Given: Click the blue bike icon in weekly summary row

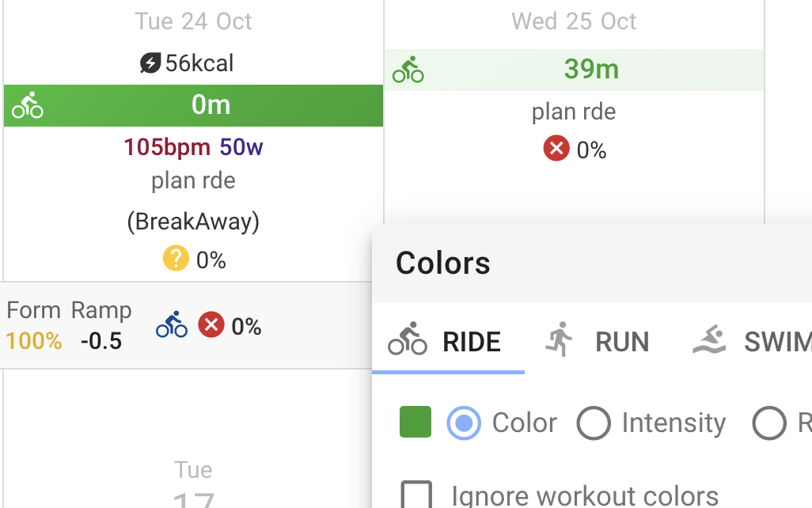Looking at the screenshot, I should [x=172, y=324].
